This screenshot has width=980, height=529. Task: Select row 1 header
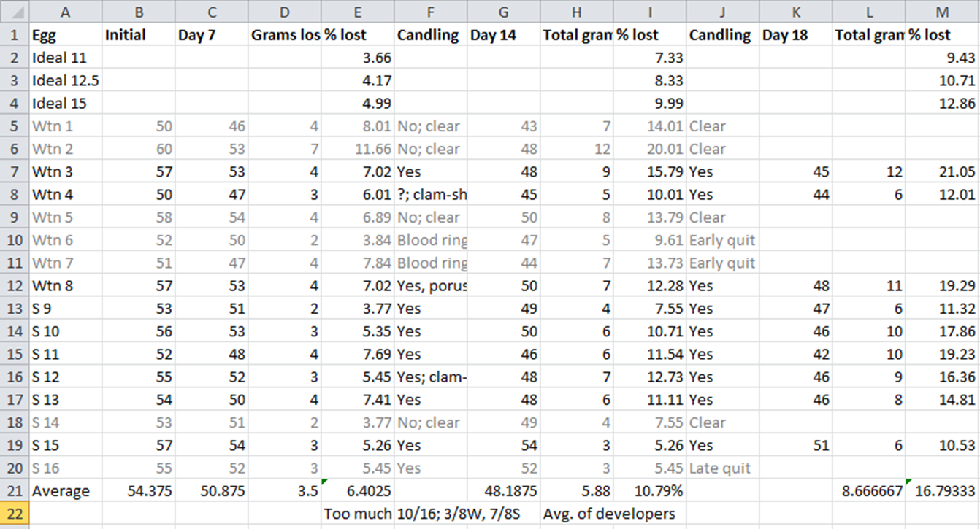[x=15, y=35]
